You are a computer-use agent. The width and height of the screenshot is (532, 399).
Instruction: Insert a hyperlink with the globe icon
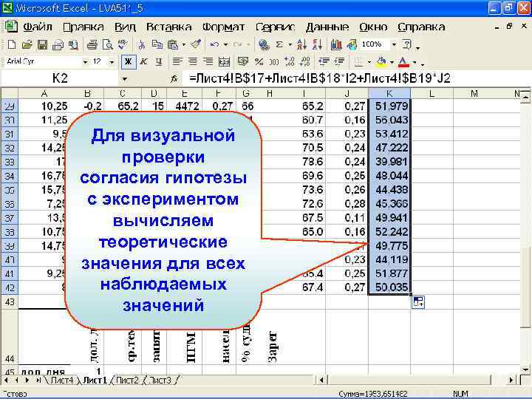point(264,44)
